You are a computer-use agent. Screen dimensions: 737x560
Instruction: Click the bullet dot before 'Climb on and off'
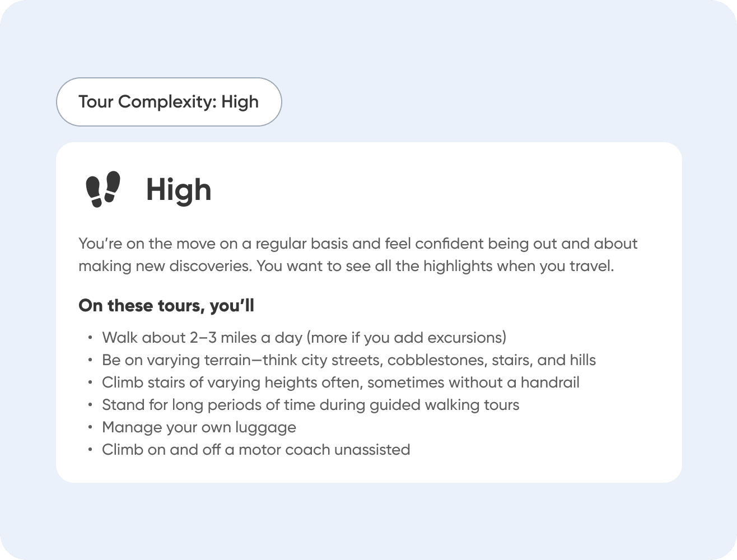(90, 450)
